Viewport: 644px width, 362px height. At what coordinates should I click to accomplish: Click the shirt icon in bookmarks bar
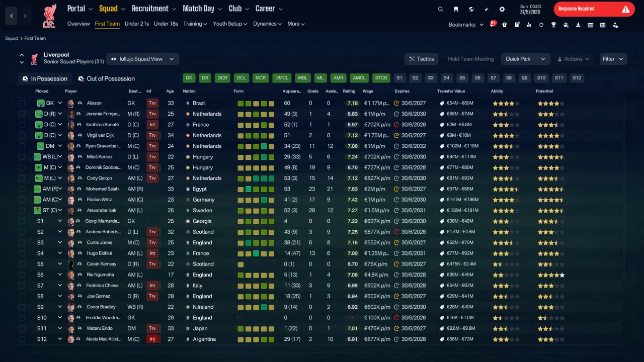(x=505, y=25)
